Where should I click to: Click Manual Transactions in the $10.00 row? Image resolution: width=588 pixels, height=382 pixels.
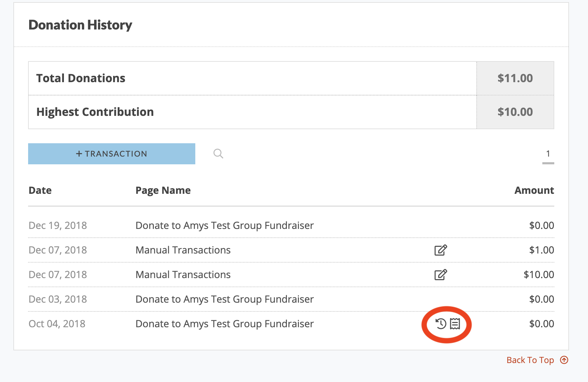(x=183, y=275)
